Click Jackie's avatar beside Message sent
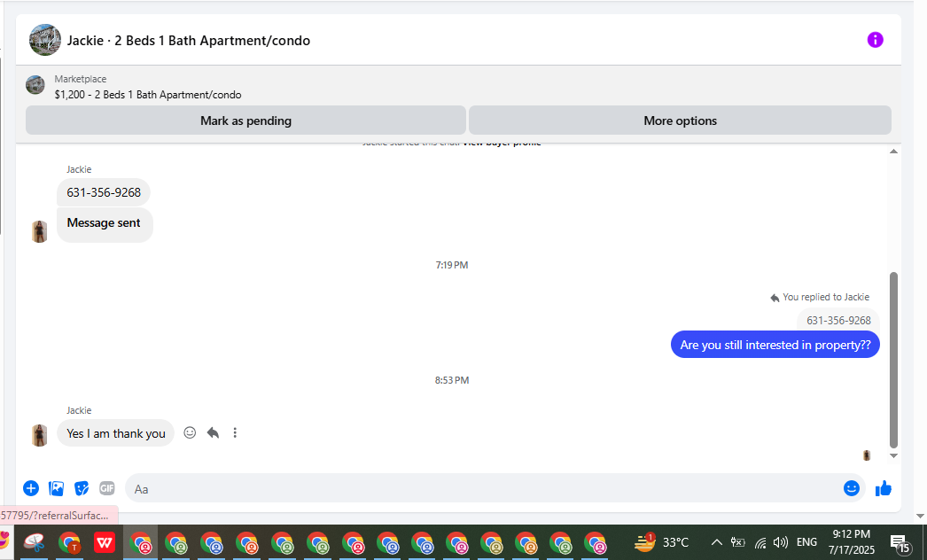This screenshot has width=927, height=560. click(40, 231)
